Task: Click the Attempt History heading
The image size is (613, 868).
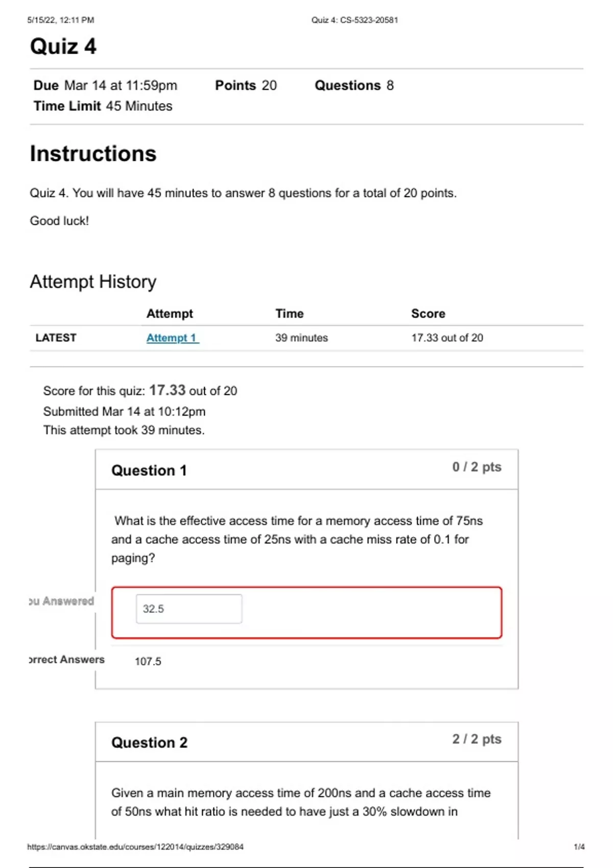Action: tap(93, 282)
